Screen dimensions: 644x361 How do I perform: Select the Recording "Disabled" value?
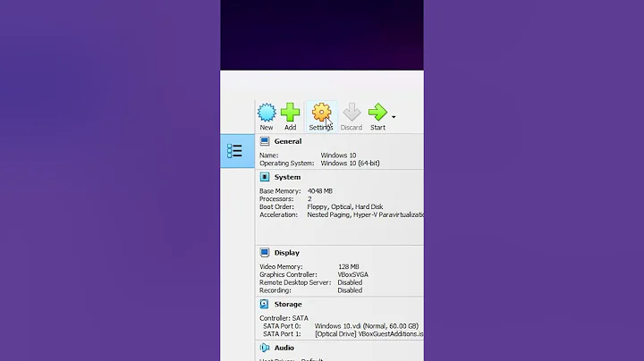[x=350, y=290]
